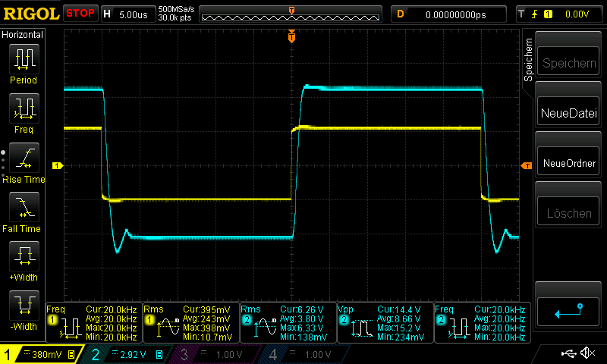Click the memory waveform overview bar
This screenshot has width=607, height=364.
[291, 14]
